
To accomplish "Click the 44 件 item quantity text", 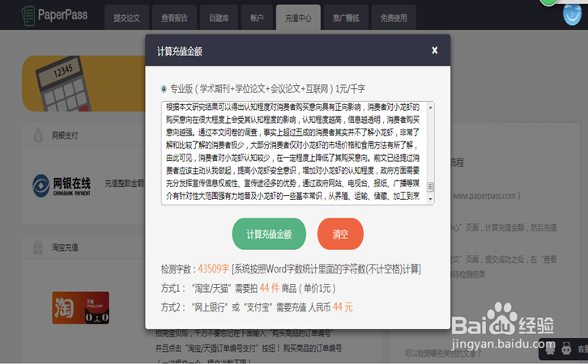I will pyautogui.click(x=269, y=288).
